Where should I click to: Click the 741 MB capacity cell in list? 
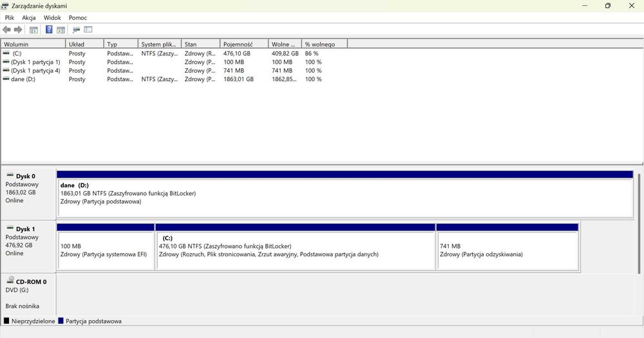click(x=233, y=71)
